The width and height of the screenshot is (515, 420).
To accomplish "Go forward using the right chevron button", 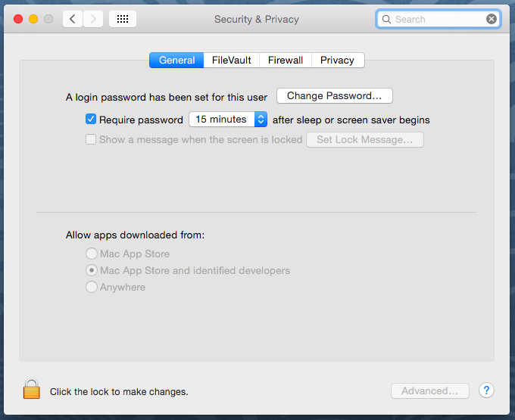I will (93, 19).
